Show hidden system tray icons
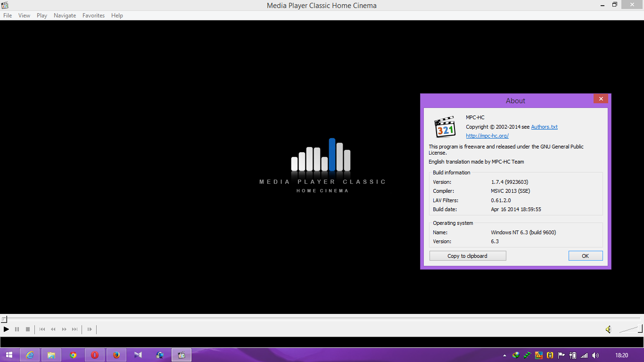The width and height of the screenshot is (644, 362). pos(505,355)
